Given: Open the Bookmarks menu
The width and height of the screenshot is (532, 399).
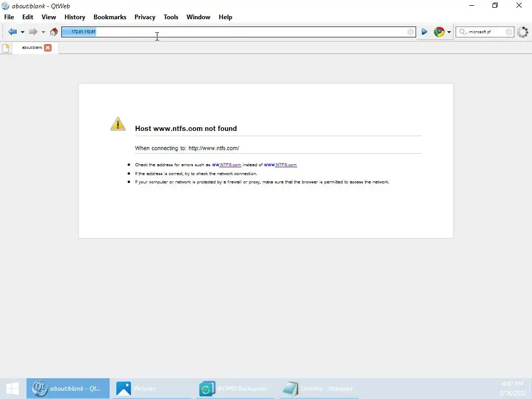Looking at the screenshot, I should (110, 17).
